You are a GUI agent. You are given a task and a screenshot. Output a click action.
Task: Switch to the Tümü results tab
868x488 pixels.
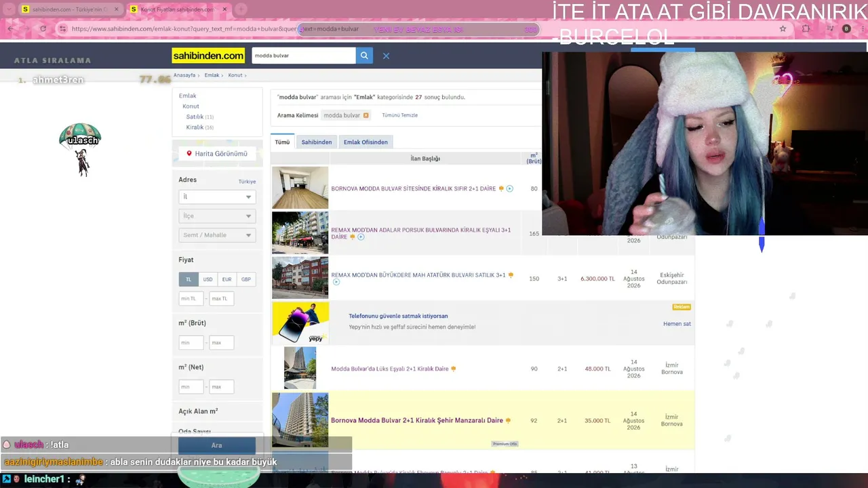282,142
